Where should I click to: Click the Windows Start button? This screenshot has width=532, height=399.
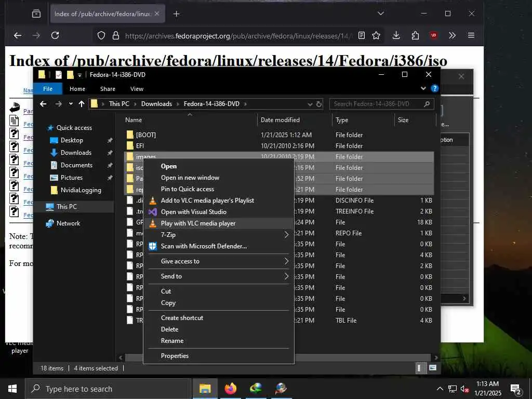tap(12, 389)
